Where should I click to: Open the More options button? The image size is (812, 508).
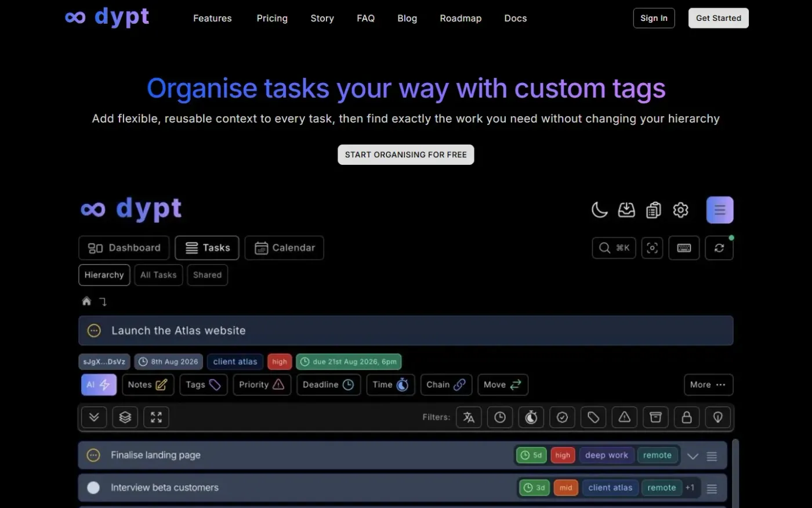coord(708,384)
